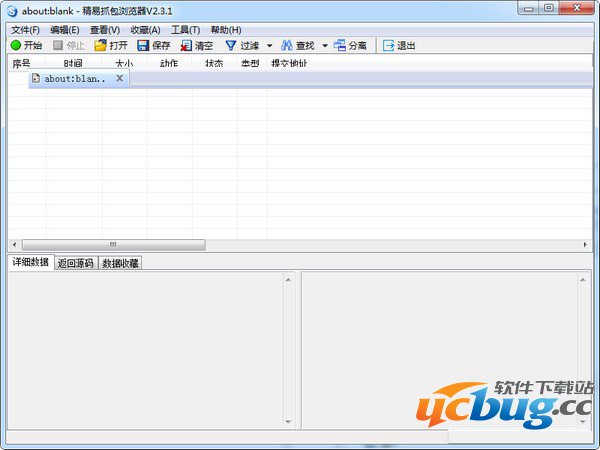
Task: Click the packet list horizontal scrollbar thumb
Action: (112, 245)
